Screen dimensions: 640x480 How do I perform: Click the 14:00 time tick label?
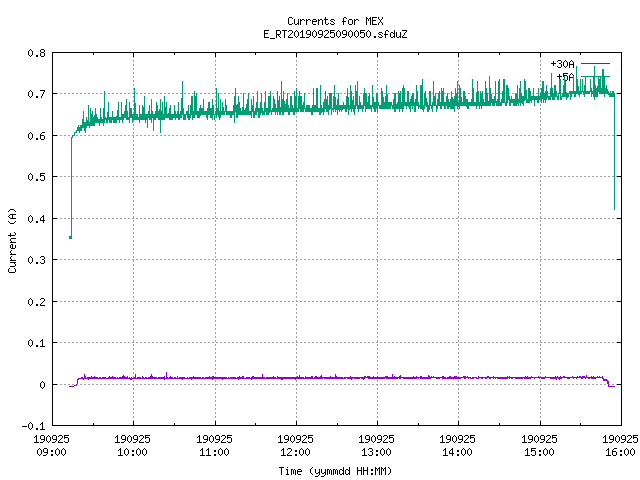coord(458,452)
